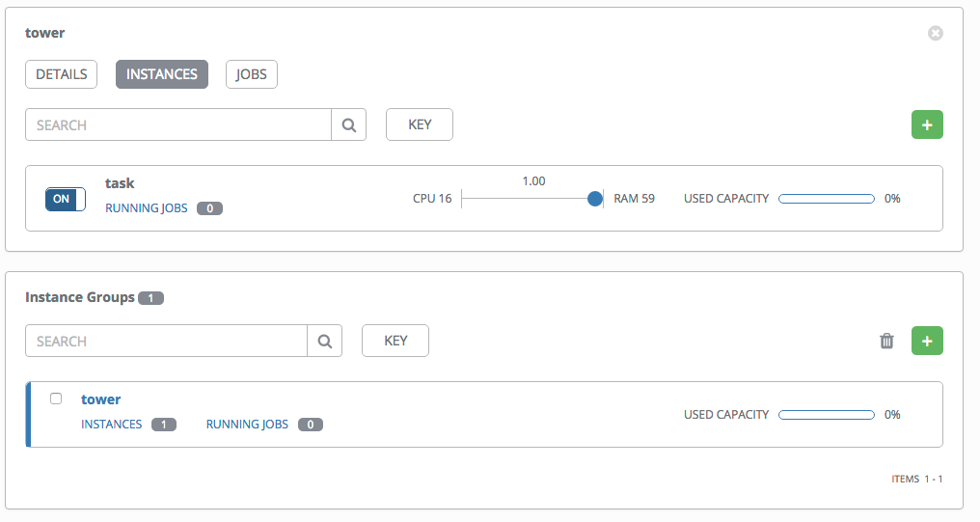This screenshot has height=522, width=980.
Task: Open RUNNING JOBS link for the task instance
Action: pos(147,208)
